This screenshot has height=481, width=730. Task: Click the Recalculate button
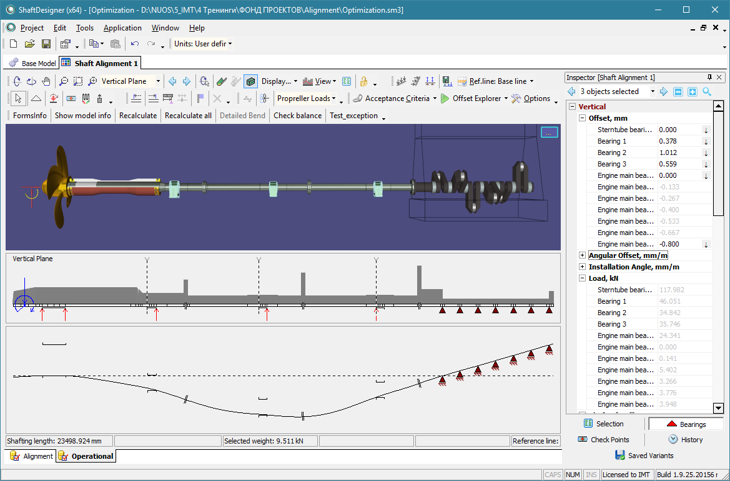pyautogui.click(x=138, y=115)
